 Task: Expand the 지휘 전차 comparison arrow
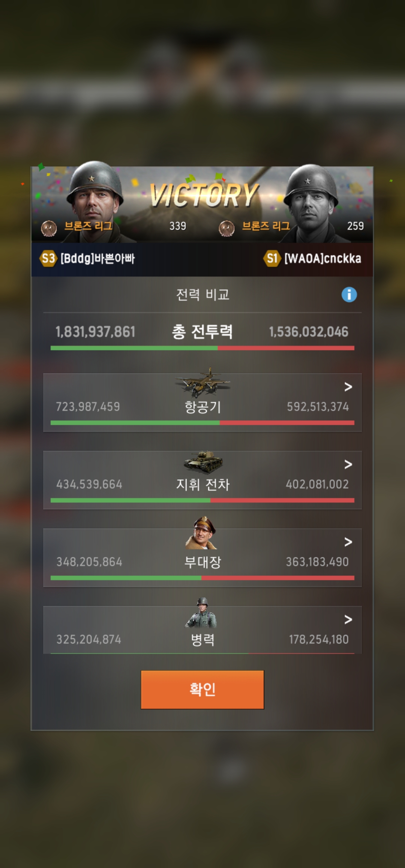(348, 464)
